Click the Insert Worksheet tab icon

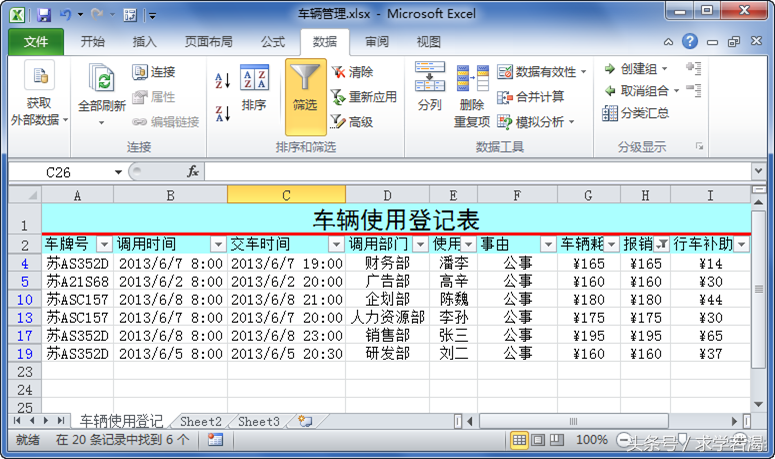pyautogui.click(x=305, y=421)
